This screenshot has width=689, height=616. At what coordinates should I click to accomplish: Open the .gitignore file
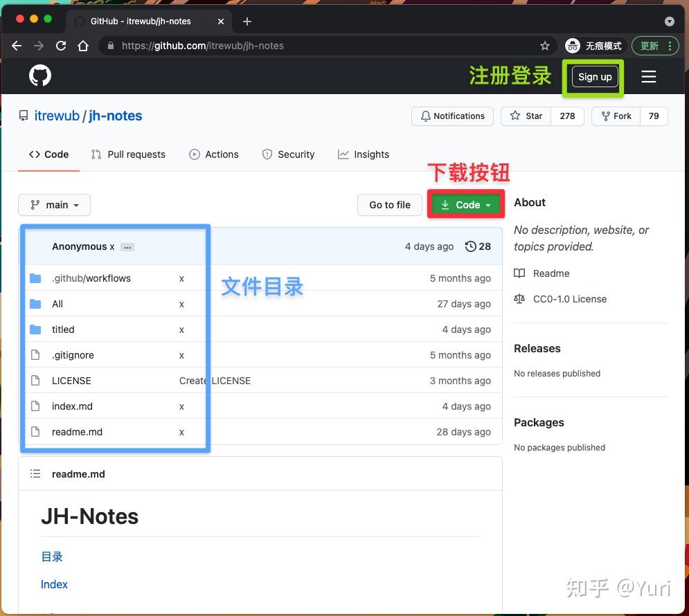(x=73, y=355)
